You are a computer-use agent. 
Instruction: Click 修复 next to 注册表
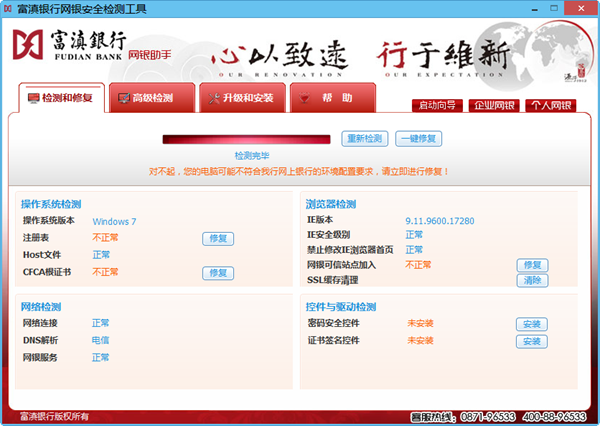click(218, 238)
